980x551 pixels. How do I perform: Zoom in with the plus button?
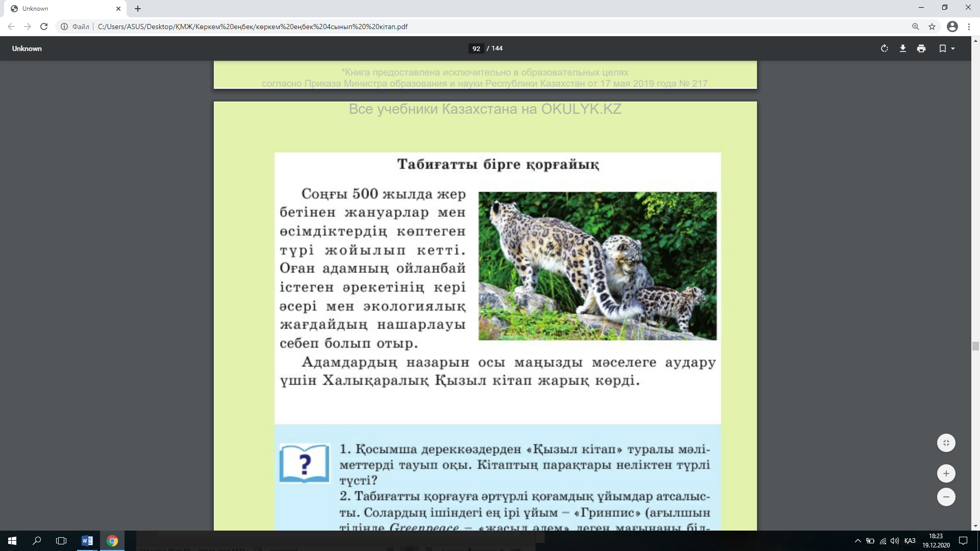point(946,473)
